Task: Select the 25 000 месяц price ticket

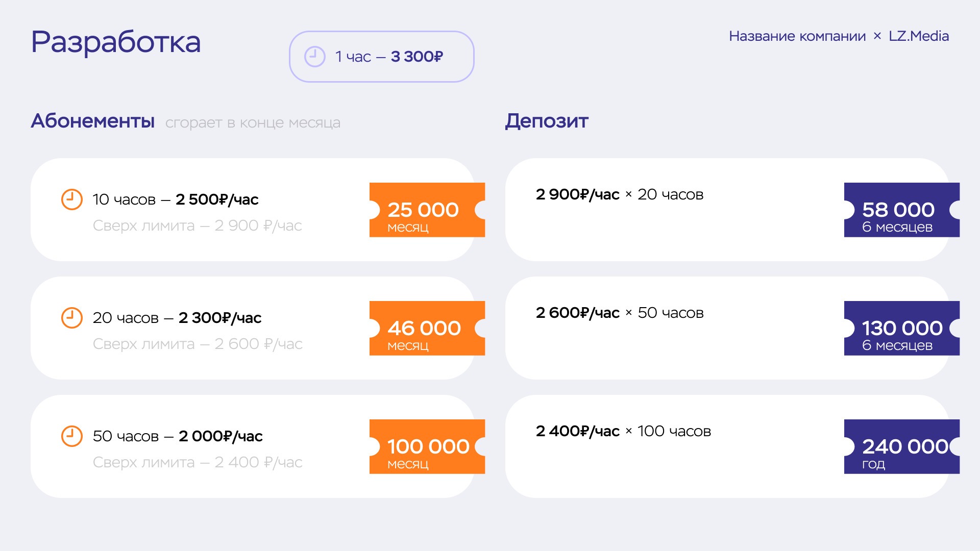Action: click(427, 210)
